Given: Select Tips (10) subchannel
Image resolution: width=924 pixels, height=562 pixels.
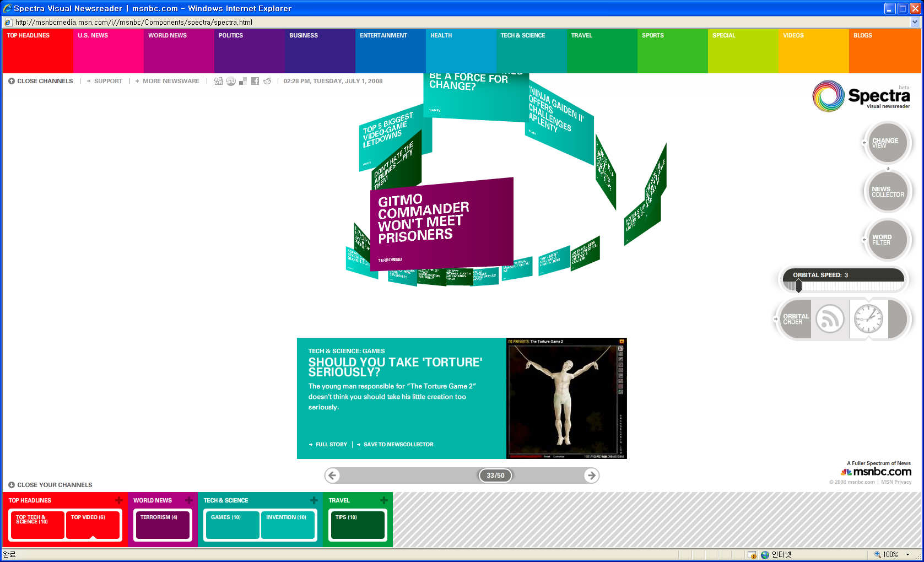Looking at the screenshot, I should pyautogui.click(x=358, y=525).
